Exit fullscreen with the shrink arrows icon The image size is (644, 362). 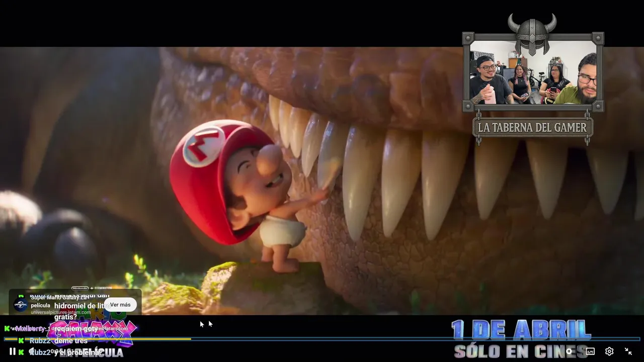point(628,351)
